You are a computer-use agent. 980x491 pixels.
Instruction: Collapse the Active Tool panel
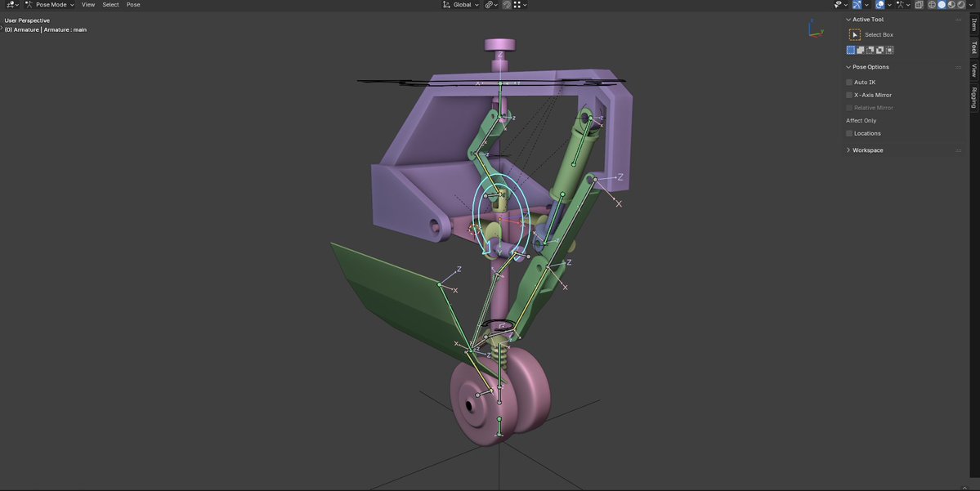pos(848,20)
